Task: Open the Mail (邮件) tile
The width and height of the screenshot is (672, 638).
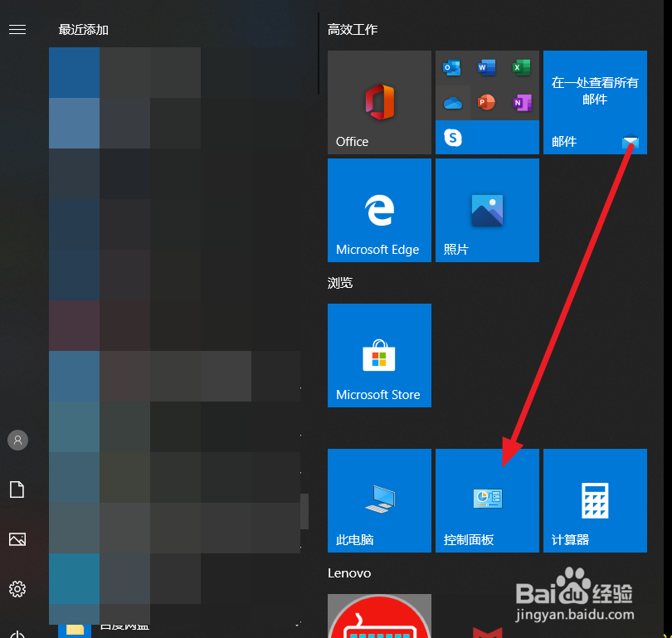Action: (x=595, y=102)
